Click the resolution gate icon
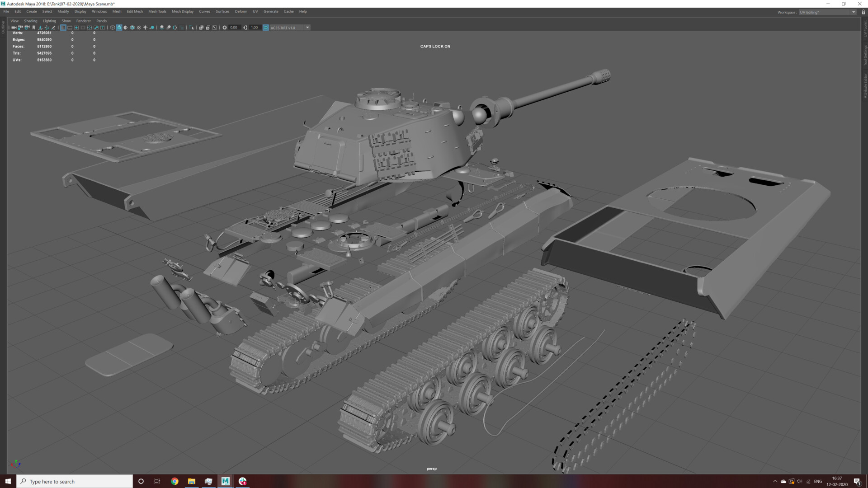This screenshot has width=868, height=488. pyautogui.click(x=76, y=28)
